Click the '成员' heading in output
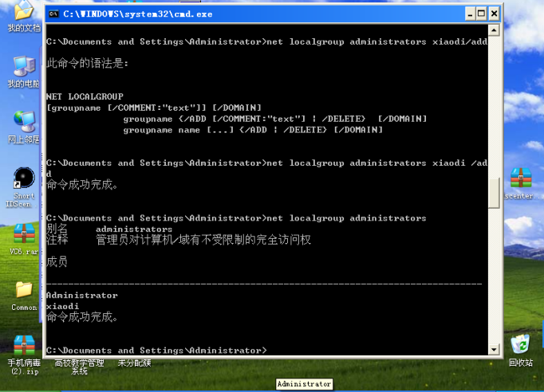Viewport: 544px width, 392px height. (x=57, y=261)
